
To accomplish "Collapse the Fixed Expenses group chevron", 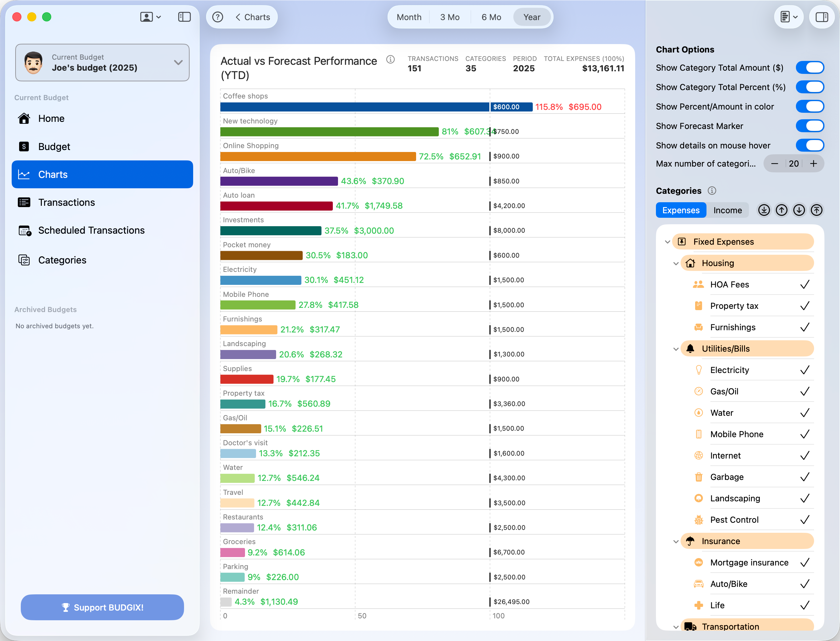I will pos(667,242).
